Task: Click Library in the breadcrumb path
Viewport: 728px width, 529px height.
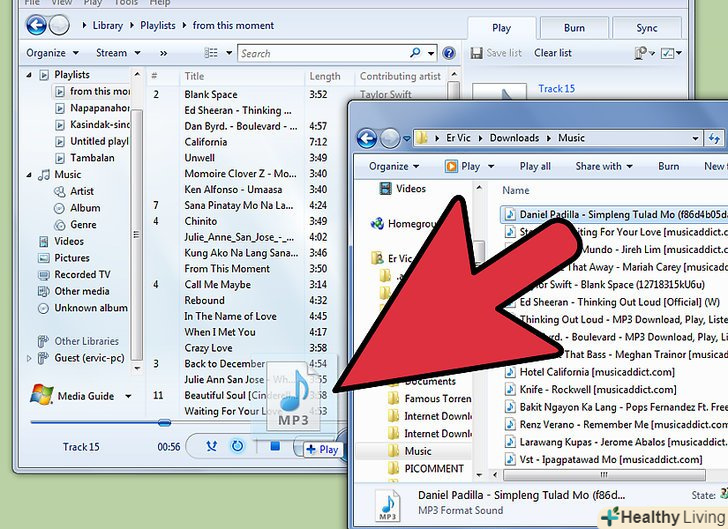Action: click(x=108, y=26)
